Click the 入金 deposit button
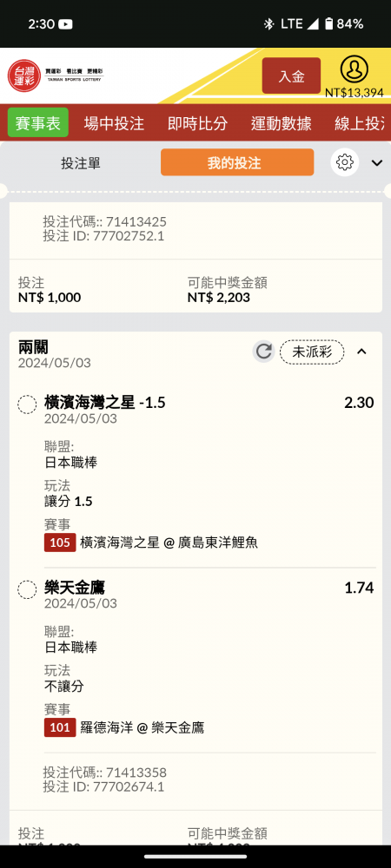Screen dimensions: 391x868 (291, 76)
